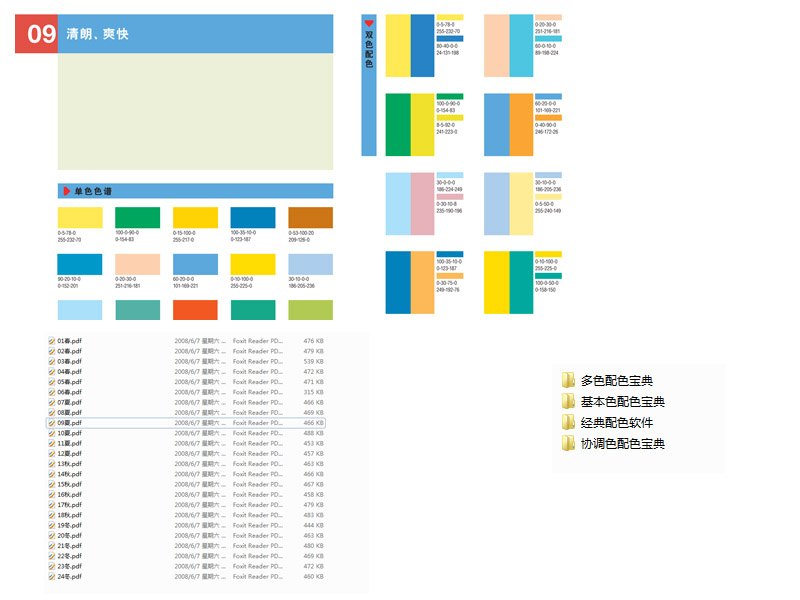Click the PDF icon of 09夏.pdf

point(52,423)
